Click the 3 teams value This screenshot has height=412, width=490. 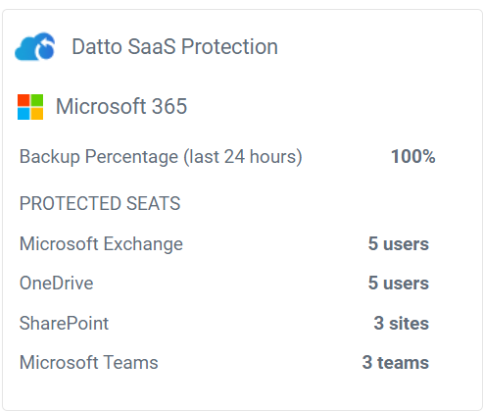[x=395, y=362]
